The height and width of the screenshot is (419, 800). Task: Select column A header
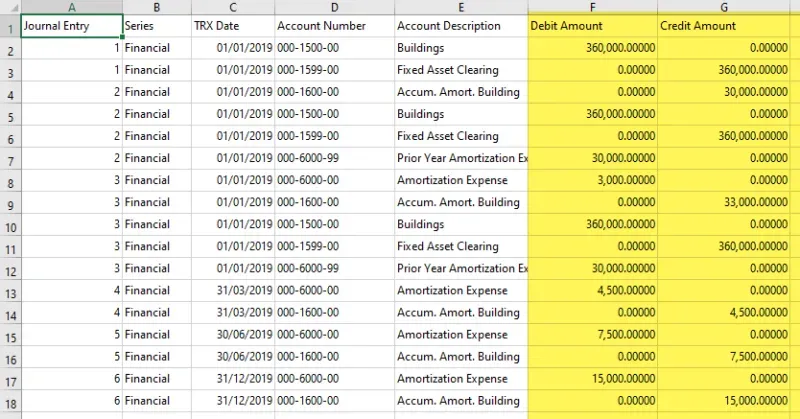point(71,7)
